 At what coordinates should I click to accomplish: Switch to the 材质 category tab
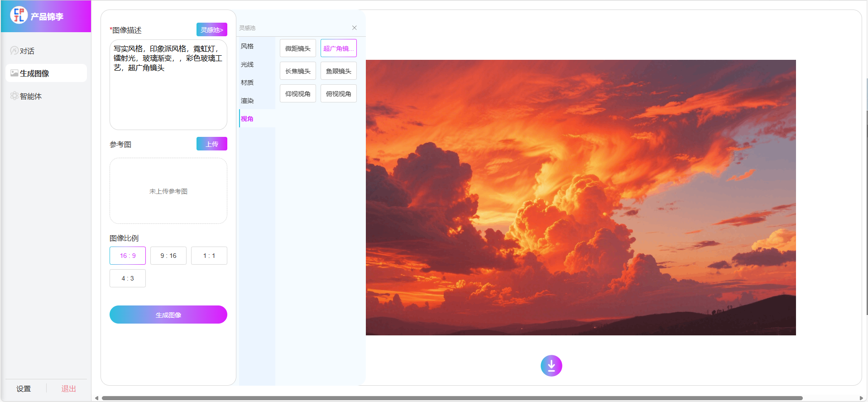[x=257, y=82]
